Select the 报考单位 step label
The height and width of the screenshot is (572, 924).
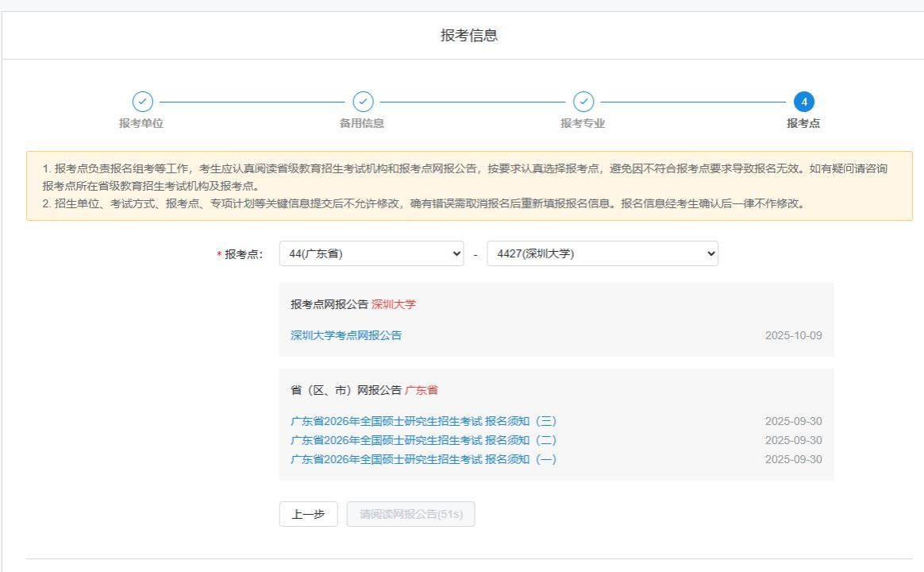pyautogui.click(x=141, y=123)
